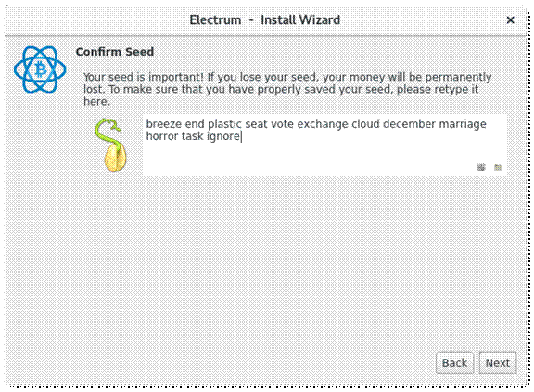Proceed with the Next button
This screenshot has width=534, height=392.
tap(498, 363)
